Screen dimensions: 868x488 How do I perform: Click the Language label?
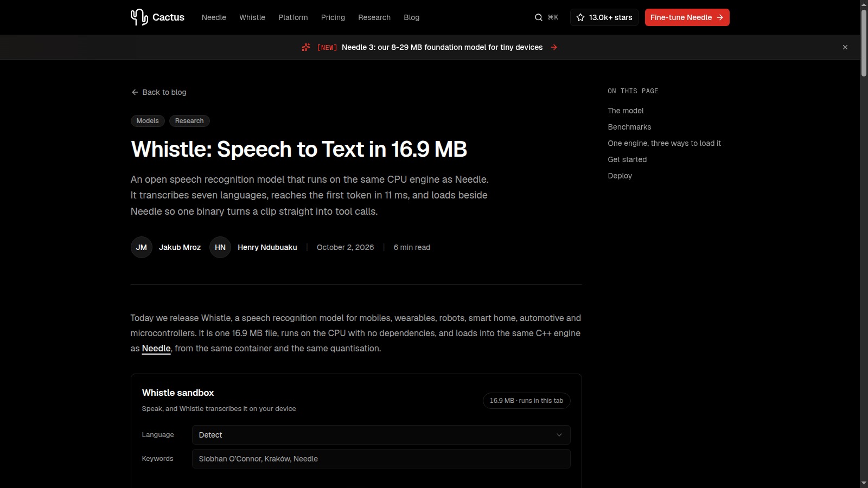(158, 435)
